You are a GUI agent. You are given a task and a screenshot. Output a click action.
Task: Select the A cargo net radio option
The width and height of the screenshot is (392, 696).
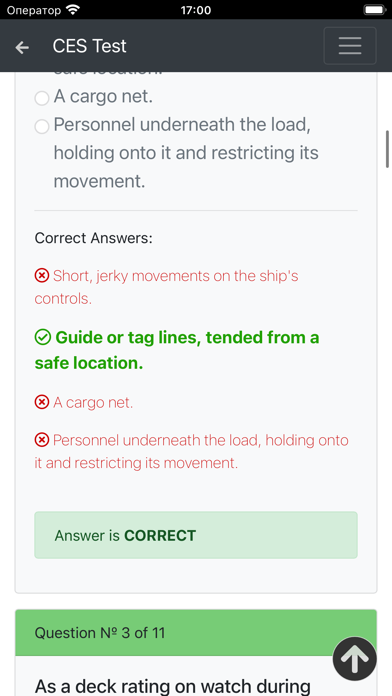pyautogui.click(x=42, y=98)
